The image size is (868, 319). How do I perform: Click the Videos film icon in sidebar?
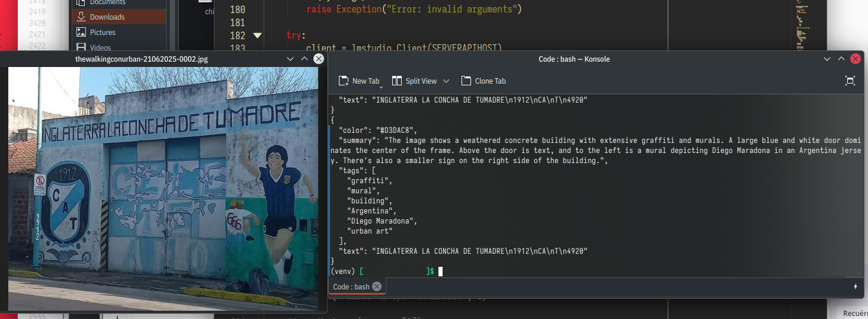pyautogui.click(x=80, y=47)
